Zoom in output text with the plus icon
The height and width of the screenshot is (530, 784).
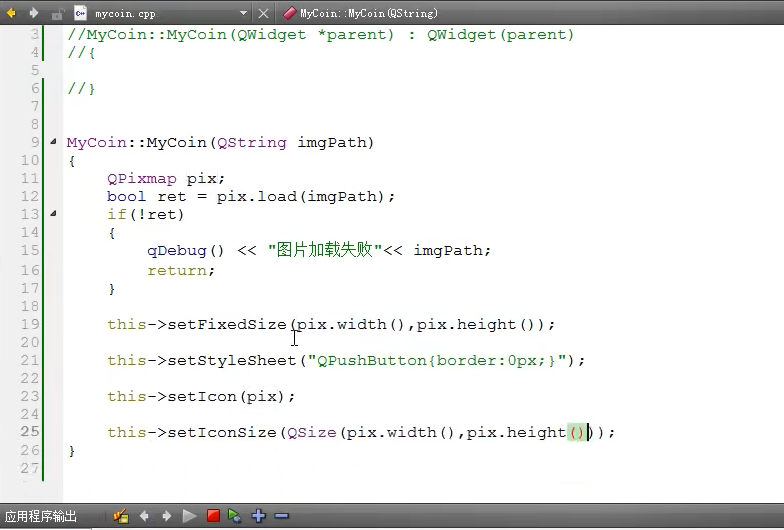[258, 516]
